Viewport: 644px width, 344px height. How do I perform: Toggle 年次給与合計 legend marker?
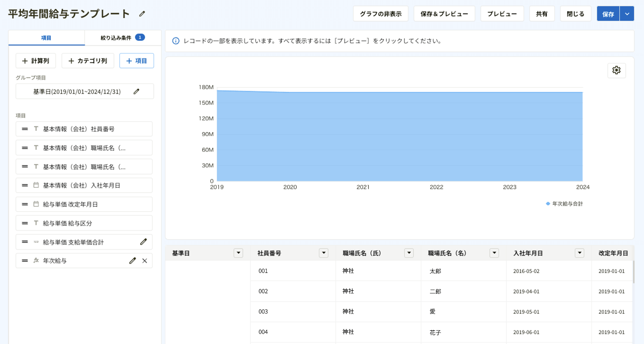click(x=548, y=204)
